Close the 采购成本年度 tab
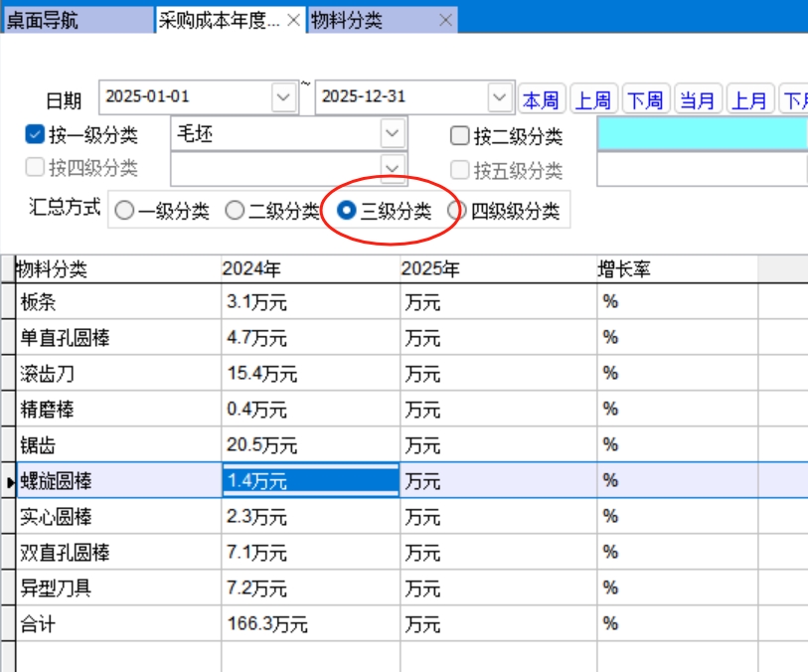This screenshot has width=808, height=672. pyautogui.click(x=294, y=21)
